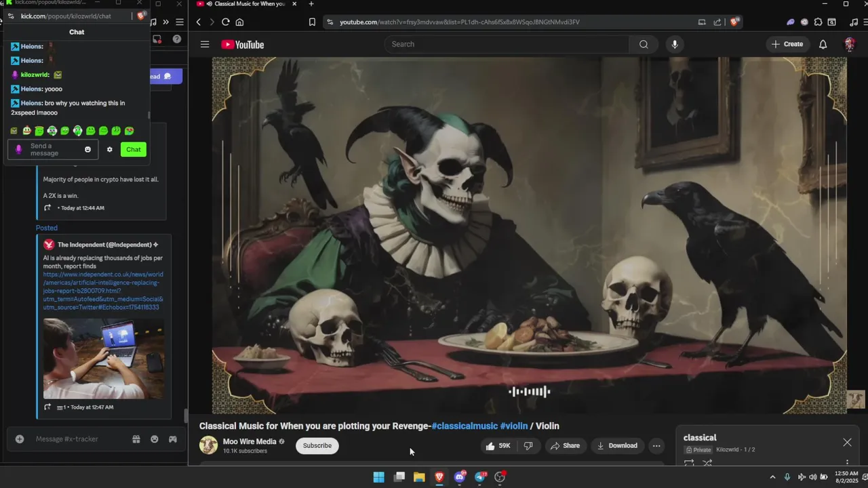Open Moo Wire Media channel avatar
This screenshot has height=488, width=868.
[x=209, y=445]
